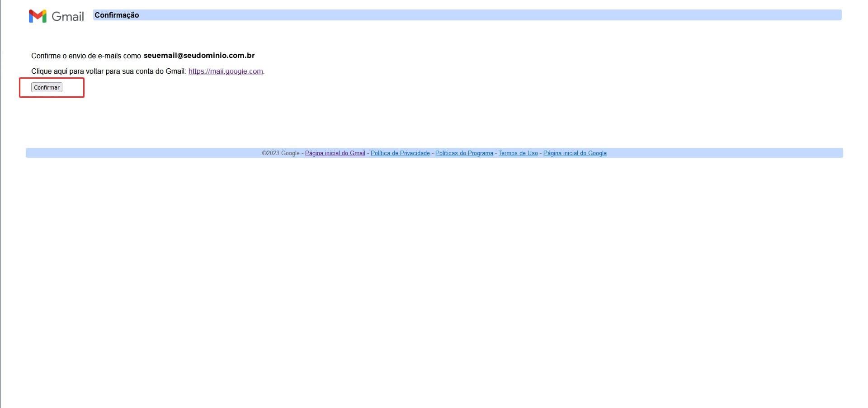
Task: Click blank right part of blue footer bar
Action: point(723,153)
